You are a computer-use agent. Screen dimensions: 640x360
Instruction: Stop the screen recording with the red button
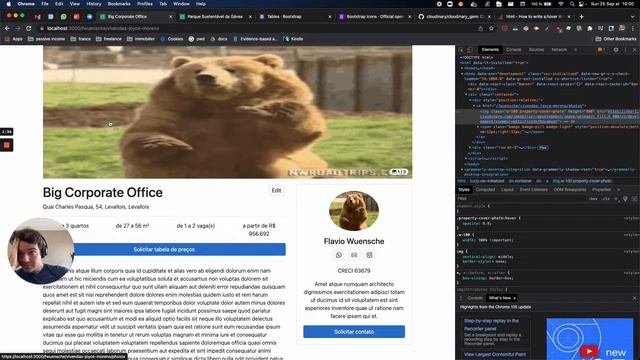(7, 145)
